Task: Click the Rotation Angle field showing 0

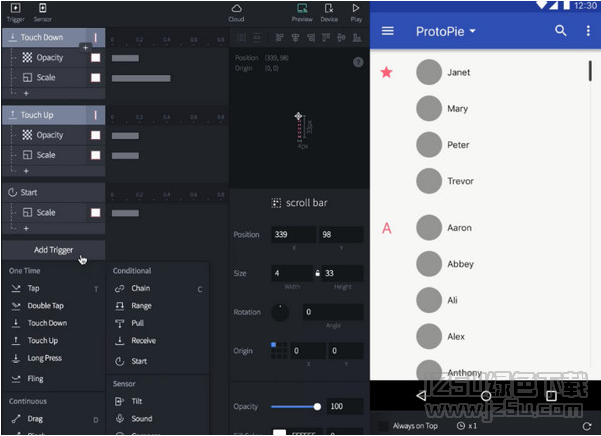Action: pyautogui.click(x=333, y=312)
